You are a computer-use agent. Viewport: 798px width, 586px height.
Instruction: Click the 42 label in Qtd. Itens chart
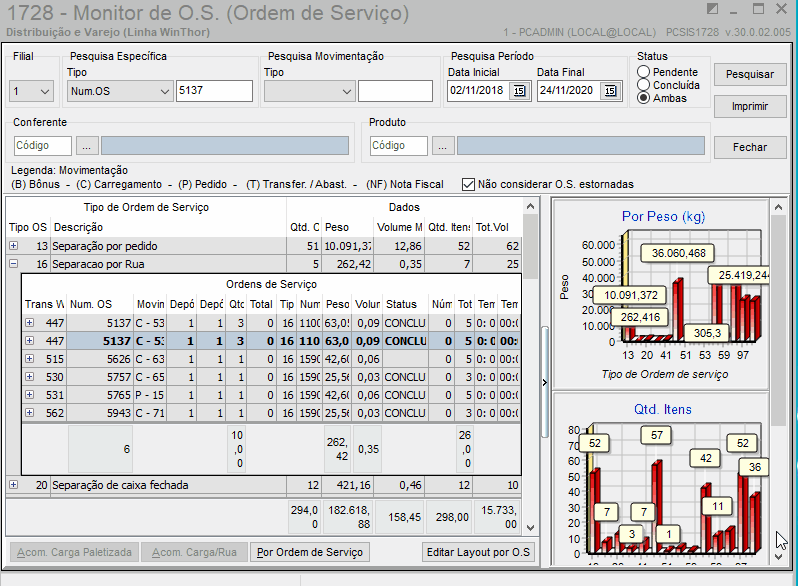pos(705,458)
